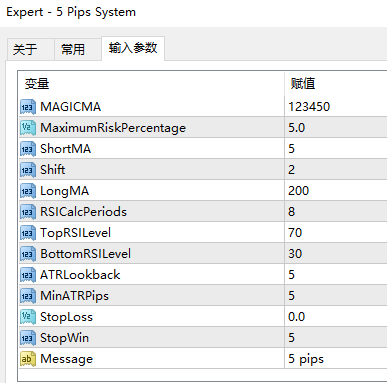387x383 pixels.
Task: Click the integer icon beside Shift
Action: [28, 170]
